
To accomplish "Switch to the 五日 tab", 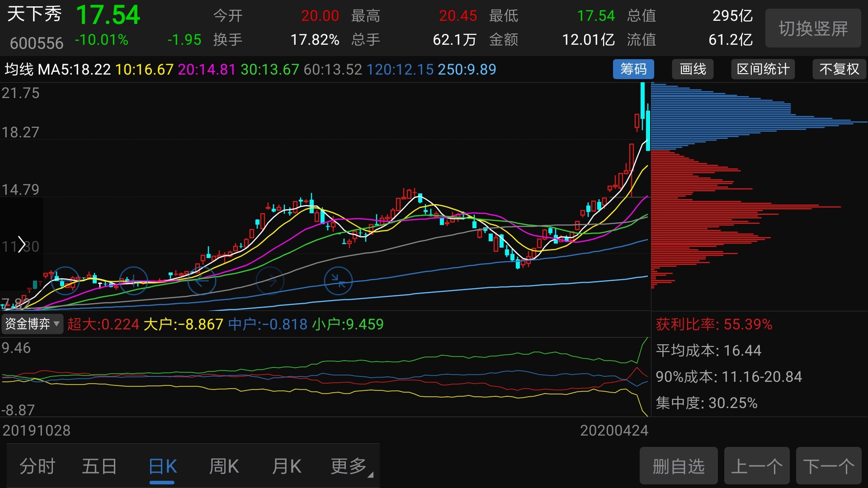I will [99, 466].
